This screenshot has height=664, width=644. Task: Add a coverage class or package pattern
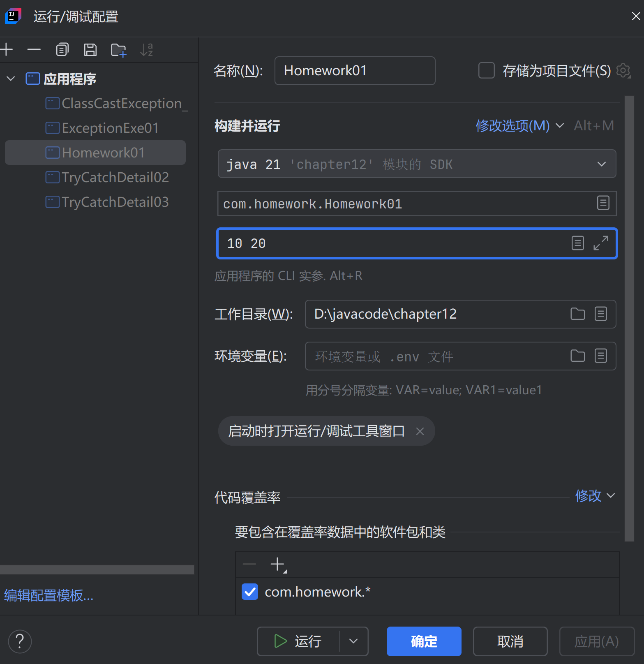coord(278,565)
